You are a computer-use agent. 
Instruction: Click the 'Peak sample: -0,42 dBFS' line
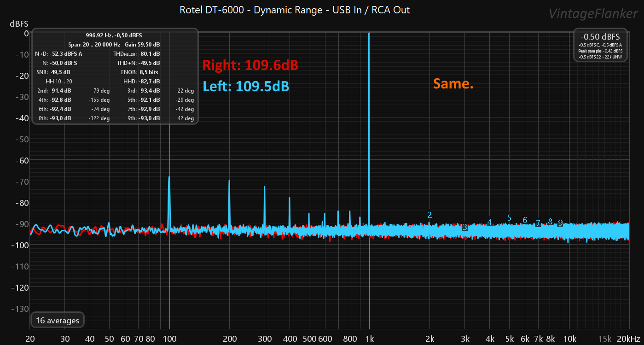click(x=600, y=51)
